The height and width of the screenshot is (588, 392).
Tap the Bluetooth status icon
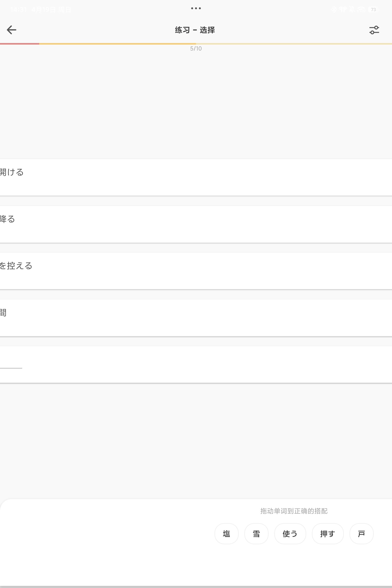click(x=334, y=10)
